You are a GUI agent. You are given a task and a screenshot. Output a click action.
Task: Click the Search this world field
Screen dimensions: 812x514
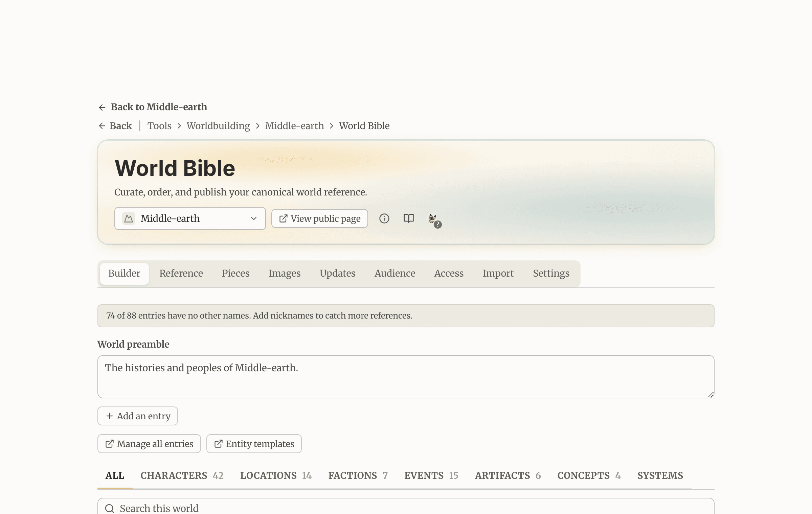coord(406,506)
